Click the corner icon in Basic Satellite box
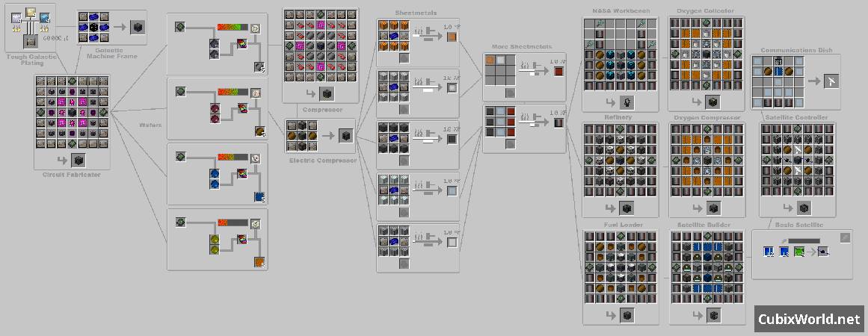Viewport: 868px width, 336px height. [x=845, y=237]
